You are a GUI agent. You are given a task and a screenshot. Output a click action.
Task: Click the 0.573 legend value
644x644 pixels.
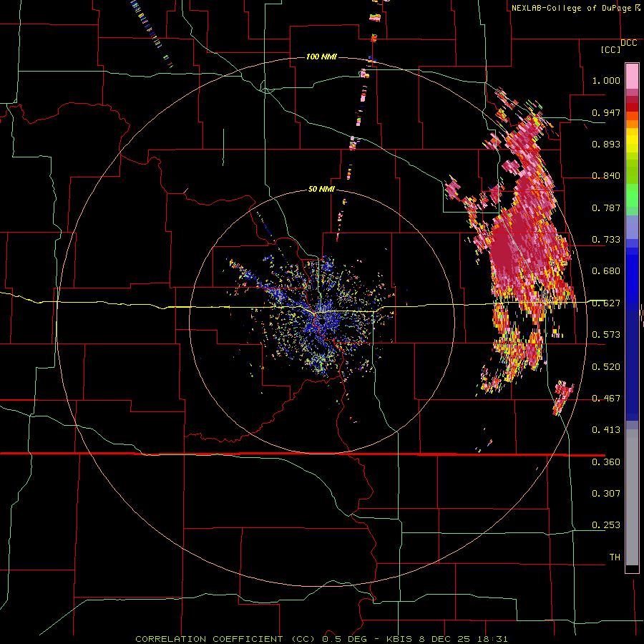click(606, 335)
